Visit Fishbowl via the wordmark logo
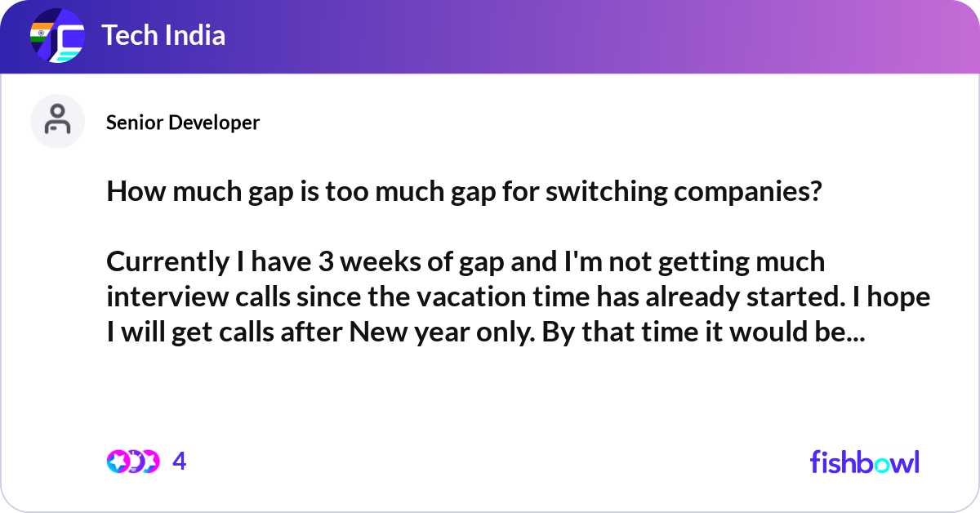980x513 pixels. point(864,462)
